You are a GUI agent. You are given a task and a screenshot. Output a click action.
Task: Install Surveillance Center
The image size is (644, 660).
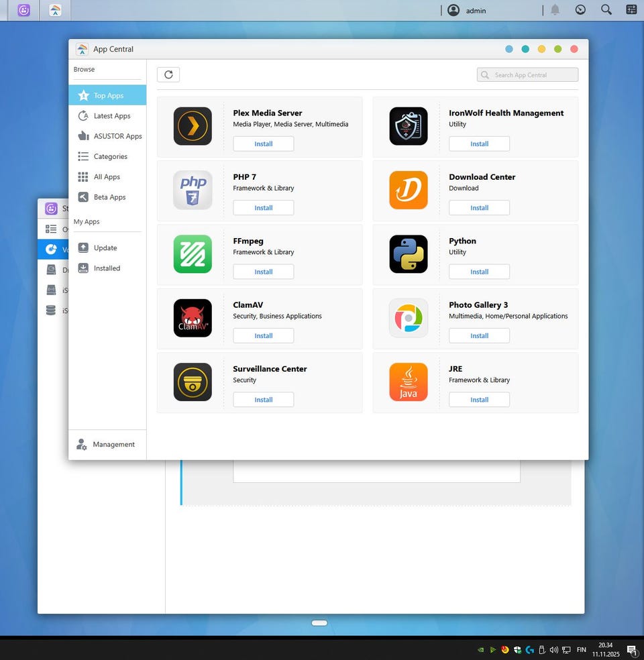pos(264,400)
